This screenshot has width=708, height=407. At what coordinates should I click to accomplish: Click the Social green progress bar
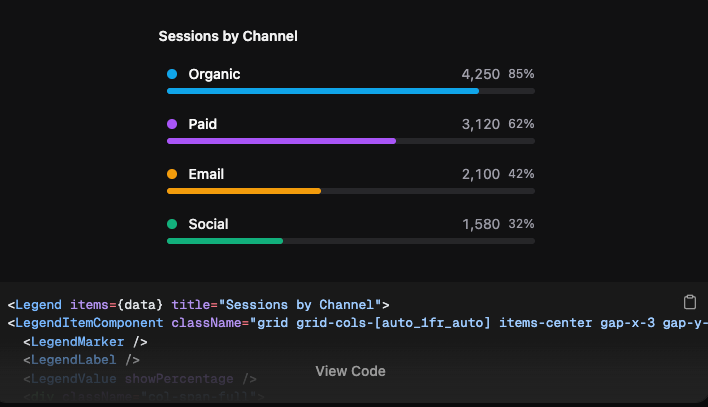(x=225, y=241)
